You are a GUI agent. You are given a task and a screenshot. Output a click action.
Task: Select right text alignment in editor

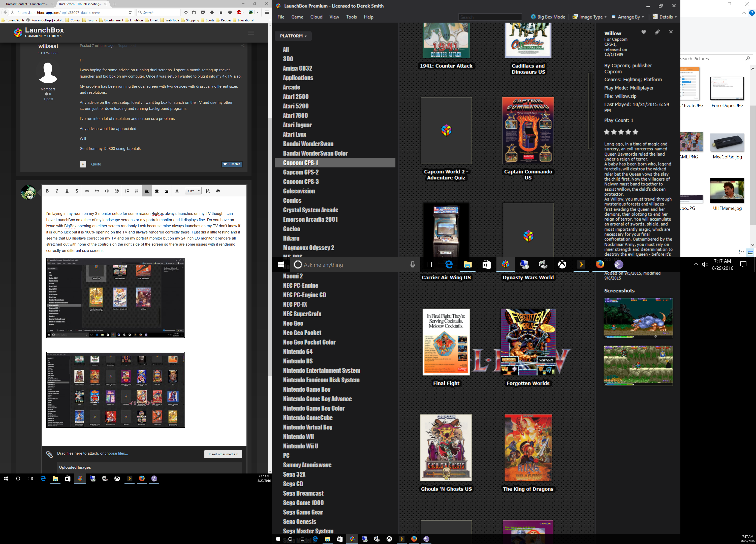[x=167, y=191]
